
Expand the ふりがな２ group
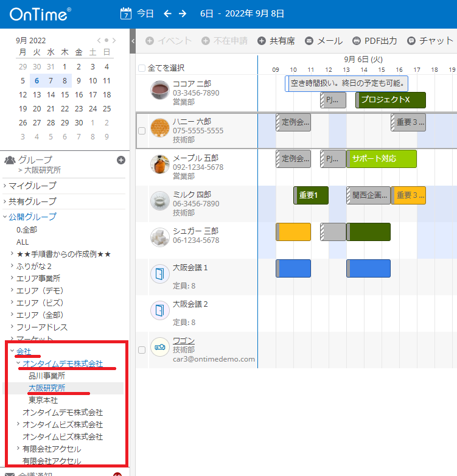(x=12, y=265)
